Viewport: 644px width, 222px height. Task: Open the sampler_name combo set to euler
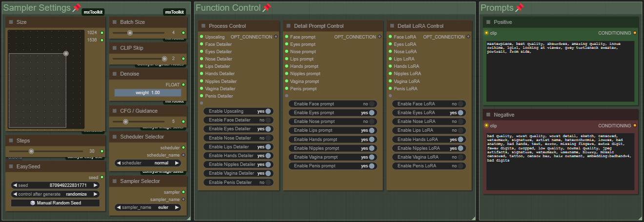[148, 207]
